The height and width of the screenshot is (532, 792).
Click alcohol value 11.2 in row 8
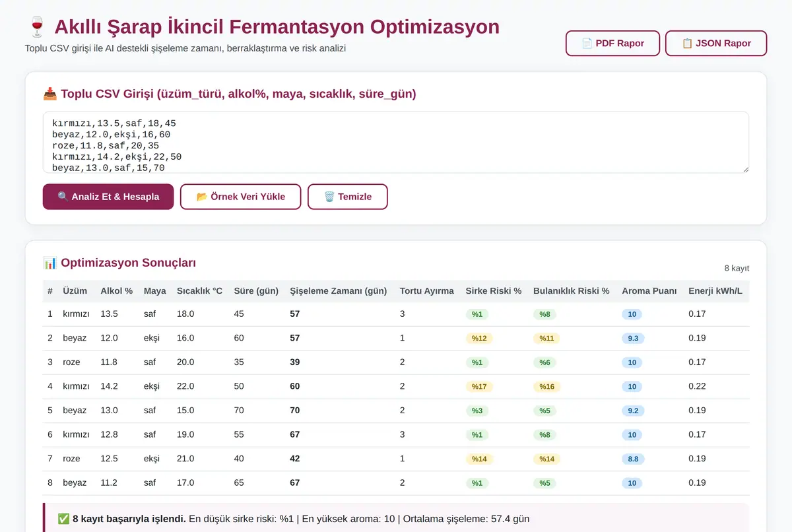tap(109, 482)
